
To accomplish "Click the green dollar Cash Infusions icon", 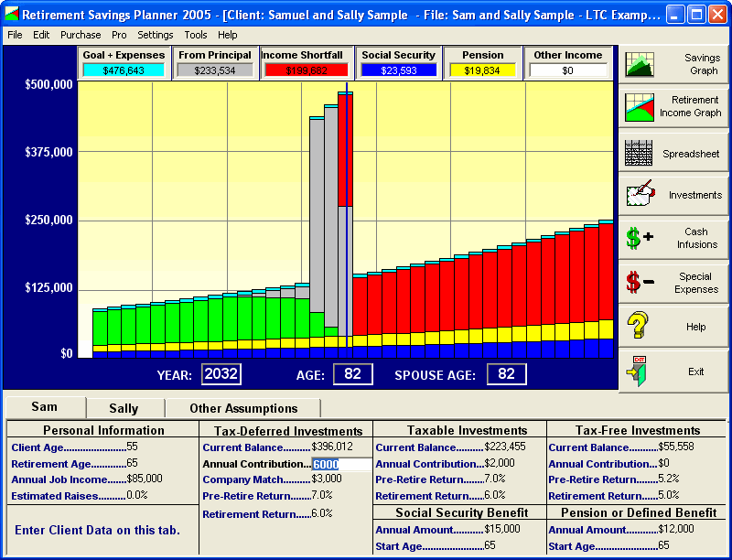I will [x=640, y=238].
